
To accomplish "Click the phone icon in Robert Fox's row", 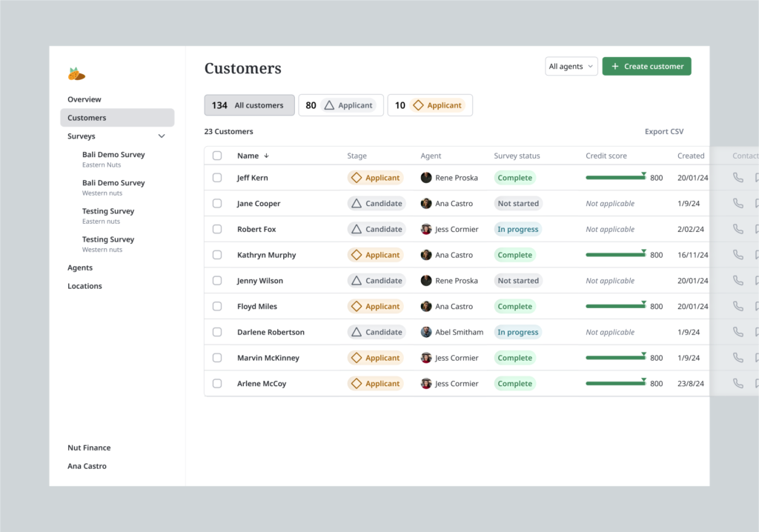I will tap(738, 229).
